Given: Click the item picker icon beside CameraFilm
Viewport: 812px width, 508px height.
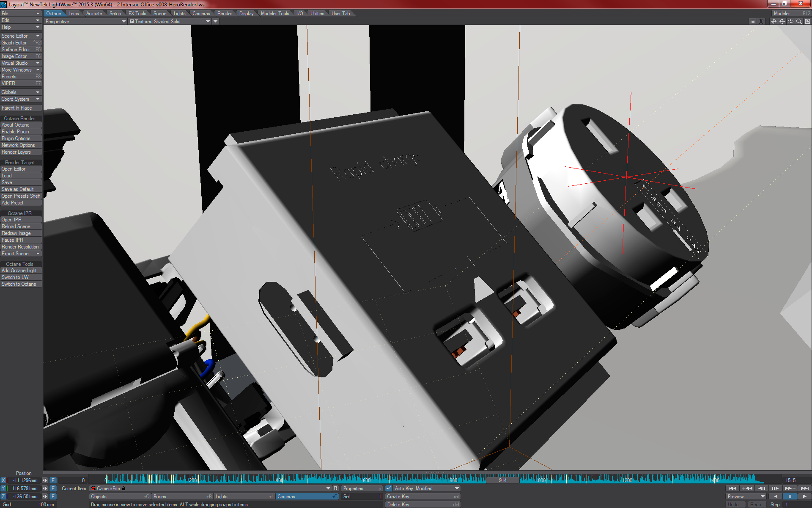Looking at the screenshot, I should coord(336,489).
